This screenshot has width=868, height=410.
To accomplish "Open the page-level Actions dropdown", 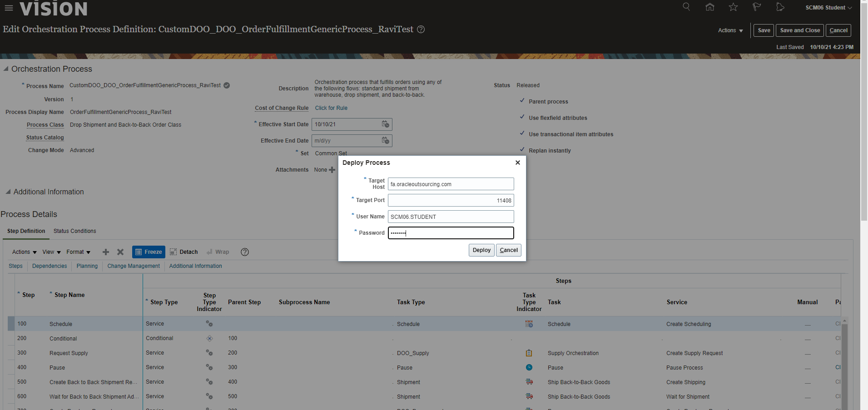I will 730,30.
